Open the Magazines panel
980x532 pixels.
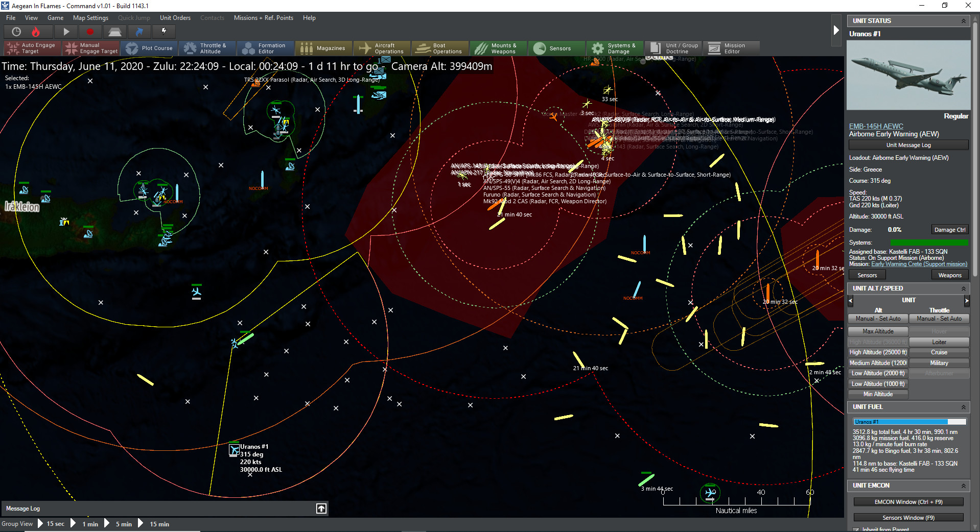tap(323, 48)
